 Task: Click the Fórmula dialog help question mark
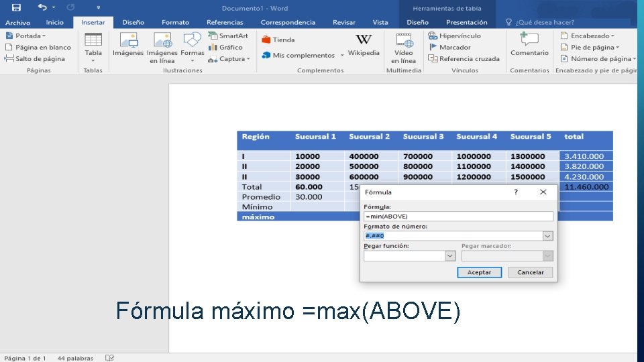[x=516, y=192]
